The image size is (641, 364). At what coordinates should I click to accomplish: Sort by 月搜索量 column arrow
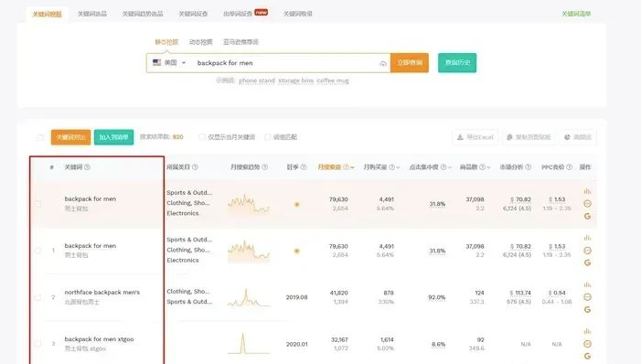[352, 167]
